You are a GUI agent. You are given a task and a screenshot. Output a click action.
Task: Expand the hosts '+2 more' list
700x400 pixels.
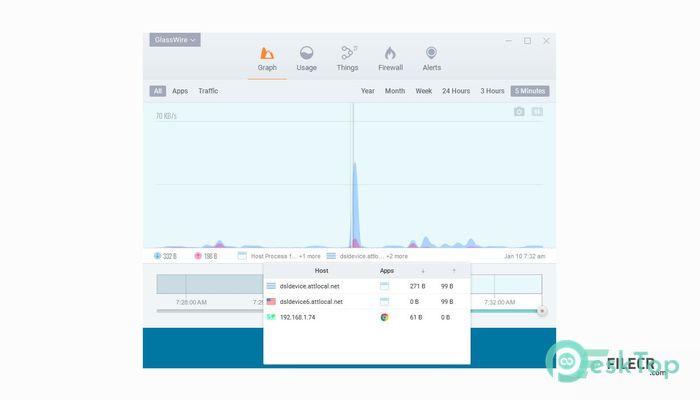pos(397,256)
